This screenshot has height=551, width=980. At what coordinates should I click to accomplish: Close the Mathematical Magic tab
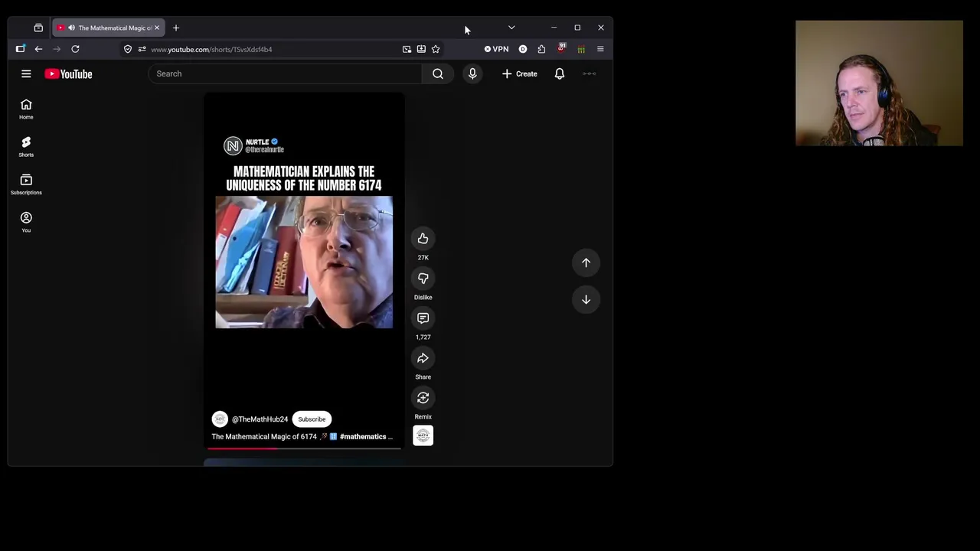(x=157, y=28)
